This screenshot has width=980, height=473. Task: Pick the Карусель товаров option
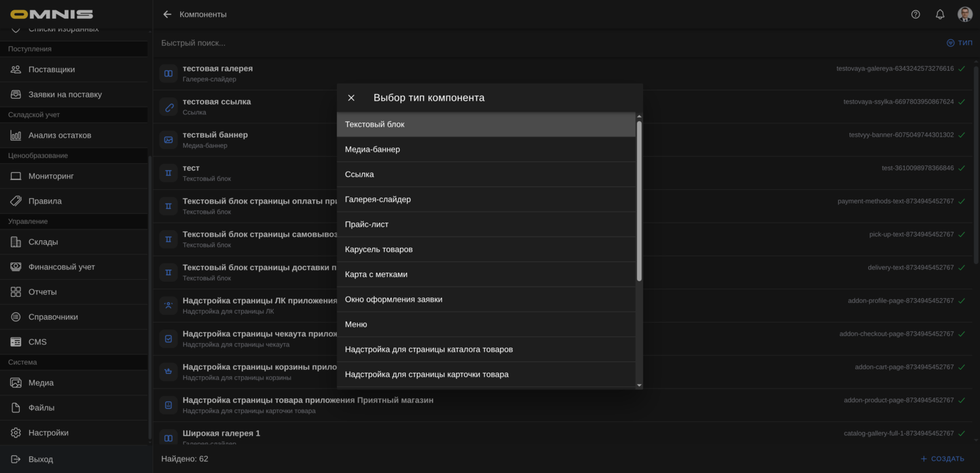(x=486, y=249)
